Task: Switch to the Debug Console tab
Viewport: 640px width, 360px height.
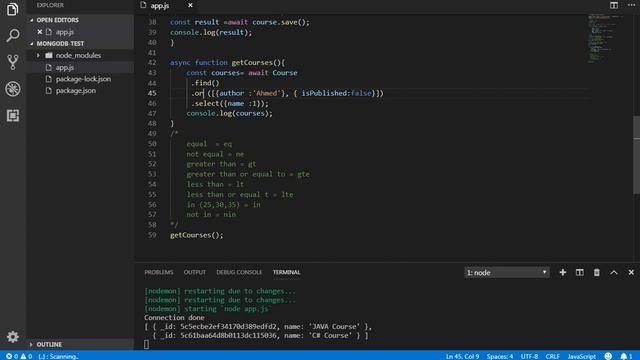Action: 239,272
